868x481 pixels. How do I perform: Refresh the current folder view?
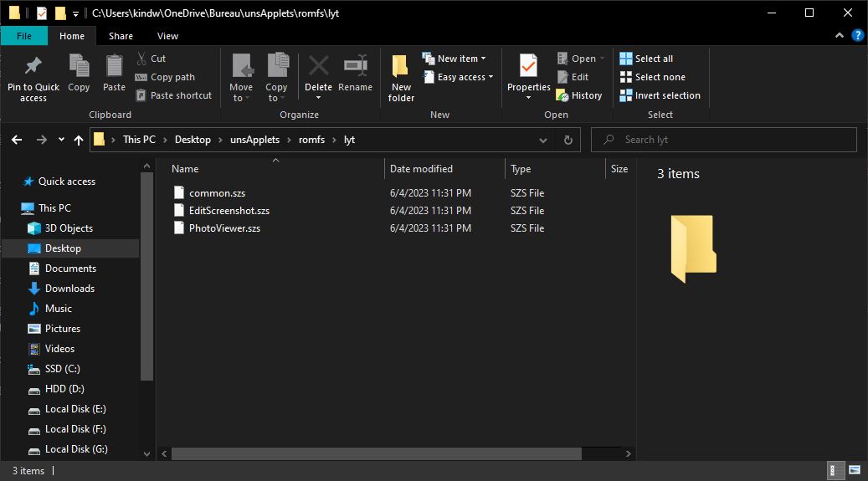(x=568, y=140)
